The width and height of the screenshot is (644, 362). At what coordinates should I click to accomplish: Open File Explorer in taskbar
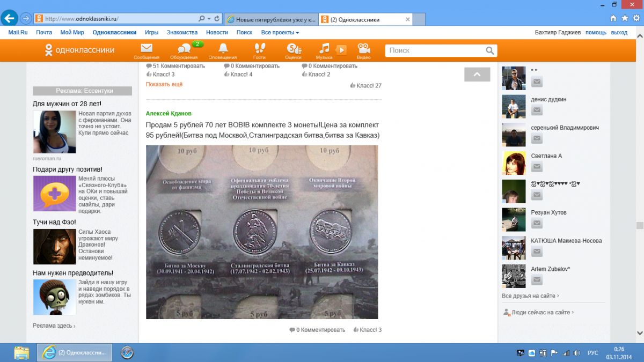tap(21, 352)
